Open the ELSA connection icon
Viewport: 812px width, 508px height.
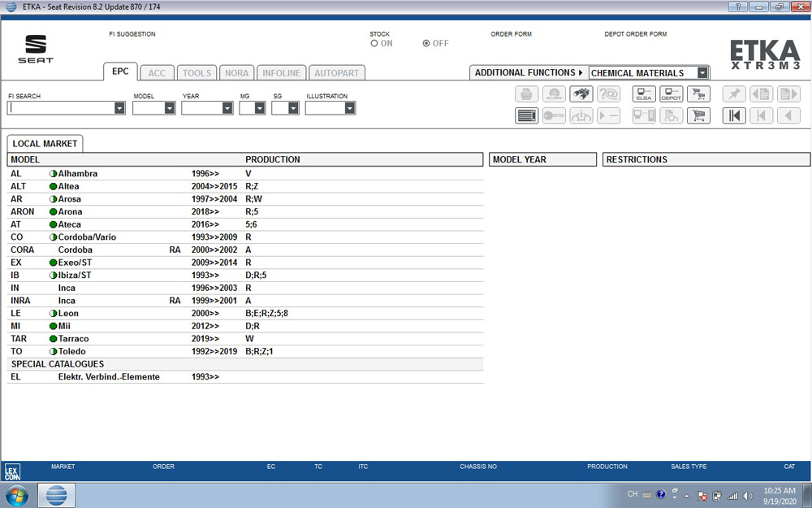pyautogui.click(x=644, y=94)
